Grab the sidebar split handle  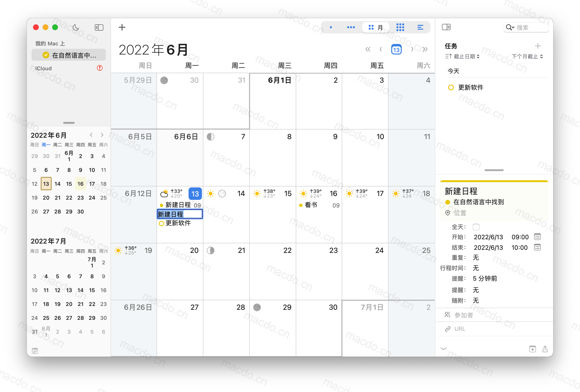click(69, 123)
